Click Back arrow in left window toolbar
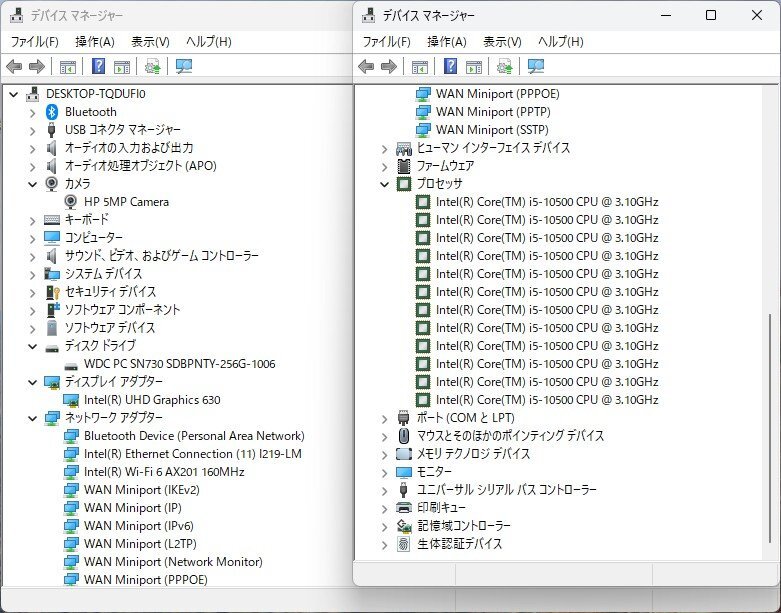This screenshot has width=781, height=613. point(14,66)
